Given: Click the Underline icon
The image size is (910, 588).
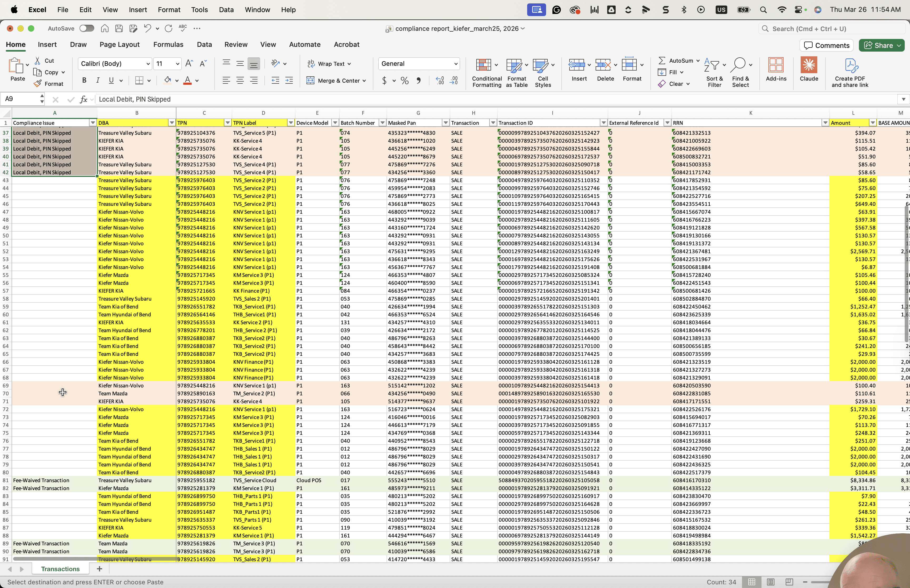Looking at the screenshot, I should [x=111, y=81].
